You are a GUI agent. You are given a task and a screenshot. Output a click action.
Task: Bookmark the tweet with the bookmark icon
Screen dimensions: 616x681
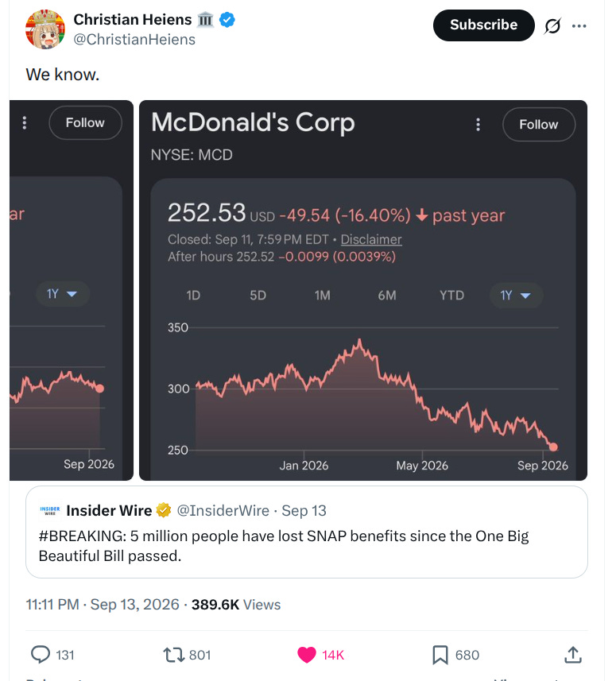(x=440, y=655)
